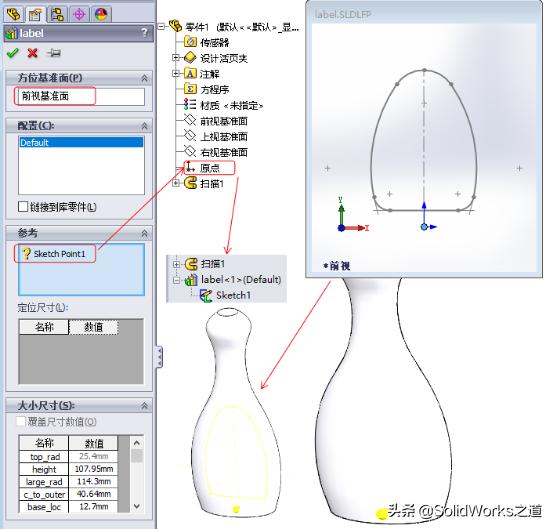
Task: Open the DisplayManager appearance tab
Action: coord(101,14)
